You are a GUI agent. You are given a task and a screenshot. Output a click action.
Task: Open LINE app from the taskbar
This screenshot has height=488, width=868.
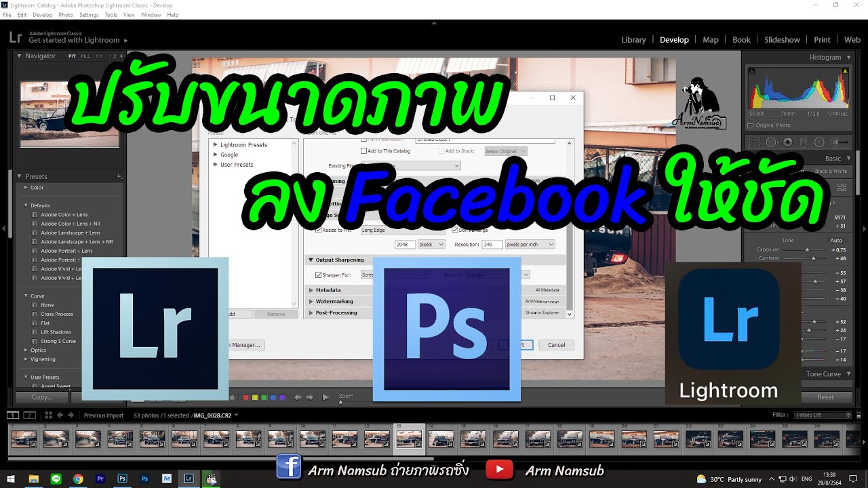pyautogui.click(x=56, y=479)
